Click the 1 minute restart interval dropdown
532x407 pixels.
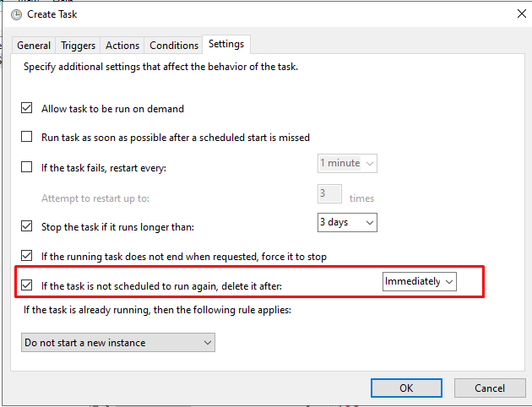pos(347,164)
